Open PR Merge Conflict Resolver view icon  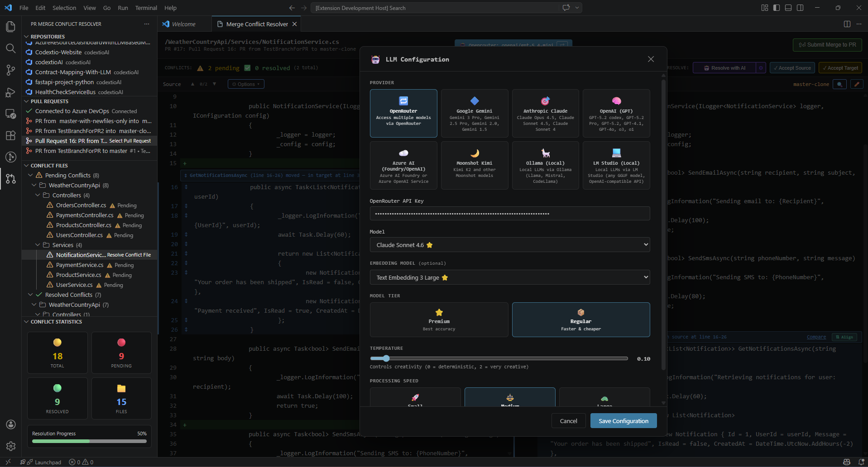pos(10,179)
